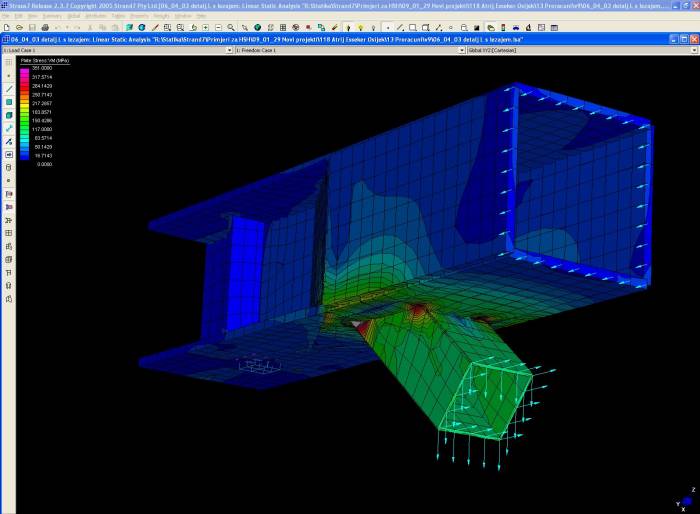Click the yellow lightbulb toolbar icon
700x514 pixels.
[360, 27]
